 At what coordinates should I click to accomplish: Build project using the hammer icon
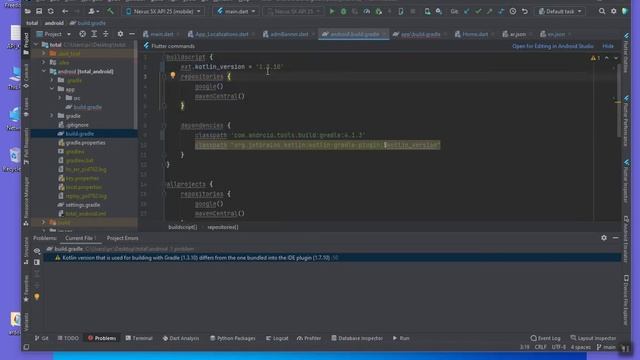click(111, 11)
